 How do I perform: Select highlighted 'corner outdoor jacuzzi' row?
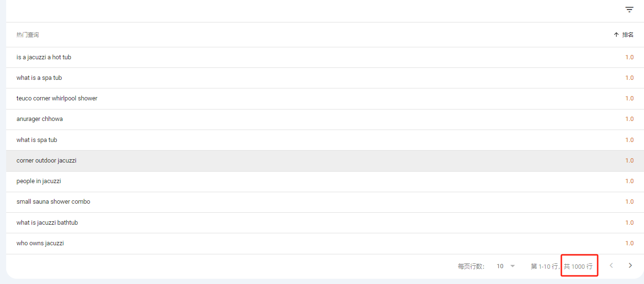pyautogui.click(x=325, y=161)
